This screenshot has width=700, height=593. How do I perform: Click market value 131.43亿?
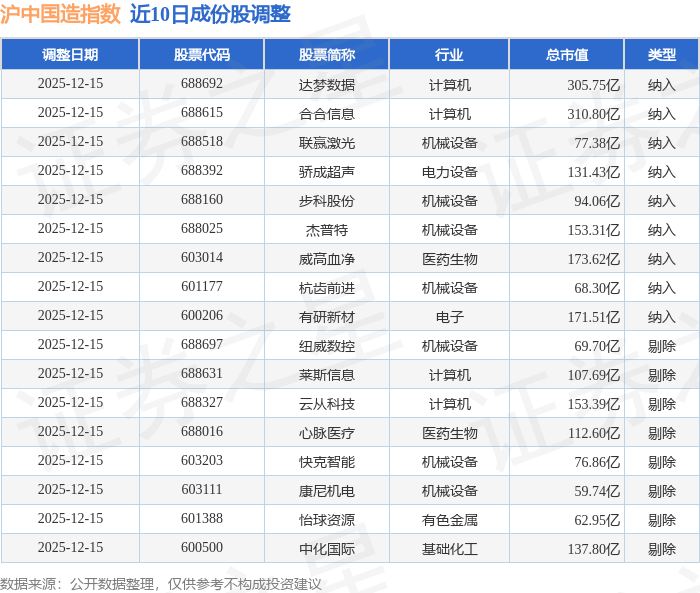click(x=593, y=171)
